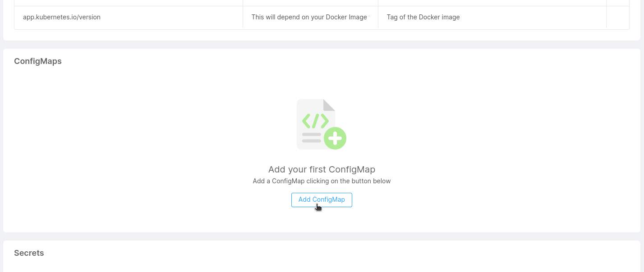Viewport: 644px width, 272px height.
Task: Select the ConfigMaps section header
Action: [x=37, y=61]
